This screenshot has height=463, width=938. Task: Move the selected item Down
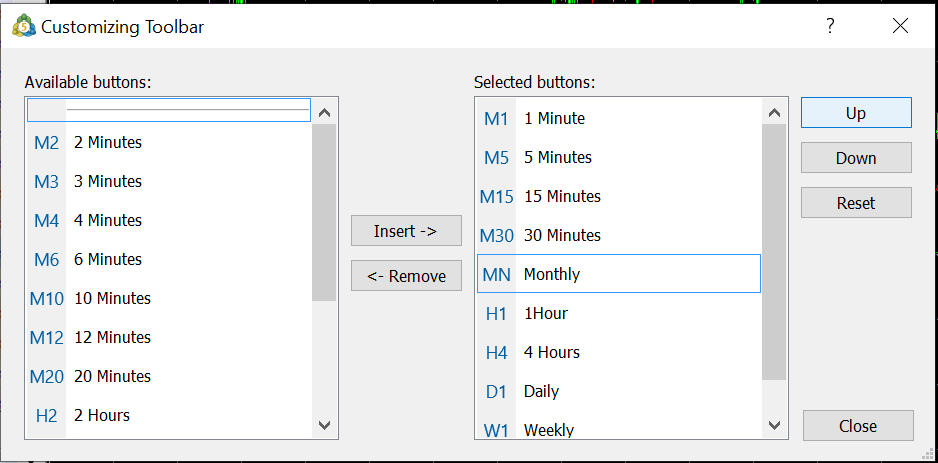[x=855, y=158]
